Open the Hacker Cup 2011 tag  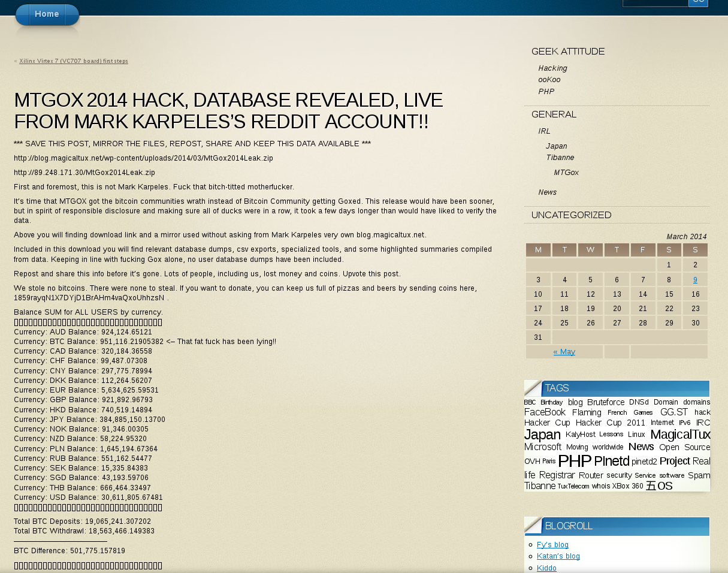tap(611, 423)
